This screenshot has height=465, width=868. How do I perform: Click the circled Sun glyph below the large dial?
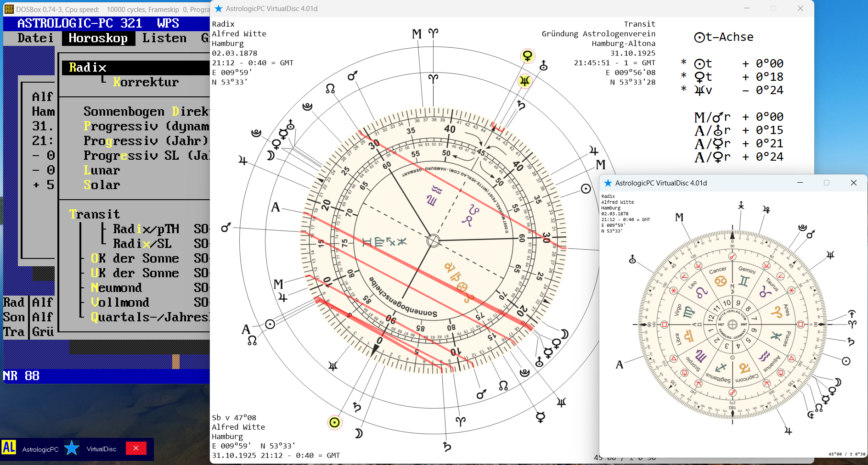(x=334, y=422)
